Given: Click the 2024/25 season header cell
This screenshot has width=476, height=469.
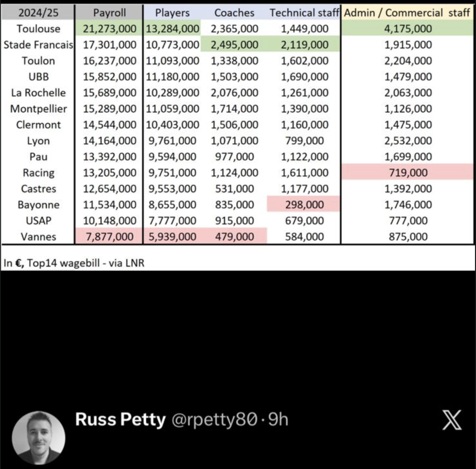Looking at the screenshot, I should tap(38, 13).
